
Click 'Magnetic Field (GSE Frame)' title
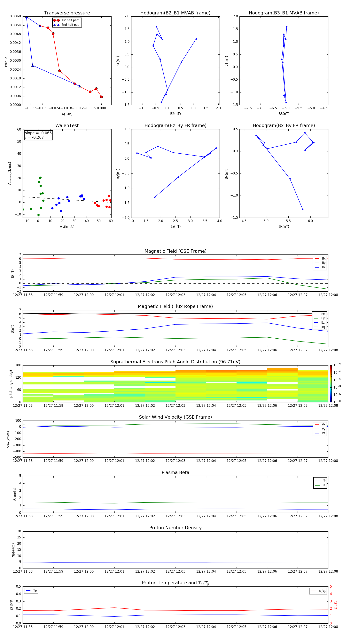pos(175,251)
